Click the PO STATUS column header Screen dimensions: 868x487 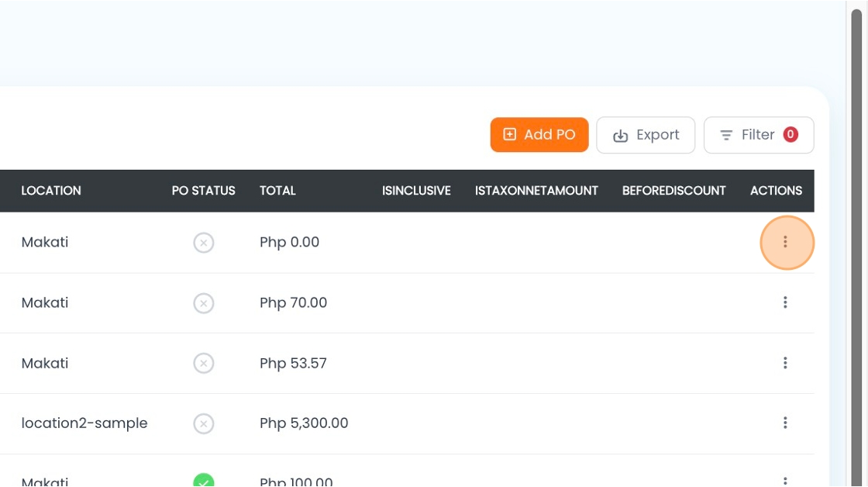(x=203, y=191)
